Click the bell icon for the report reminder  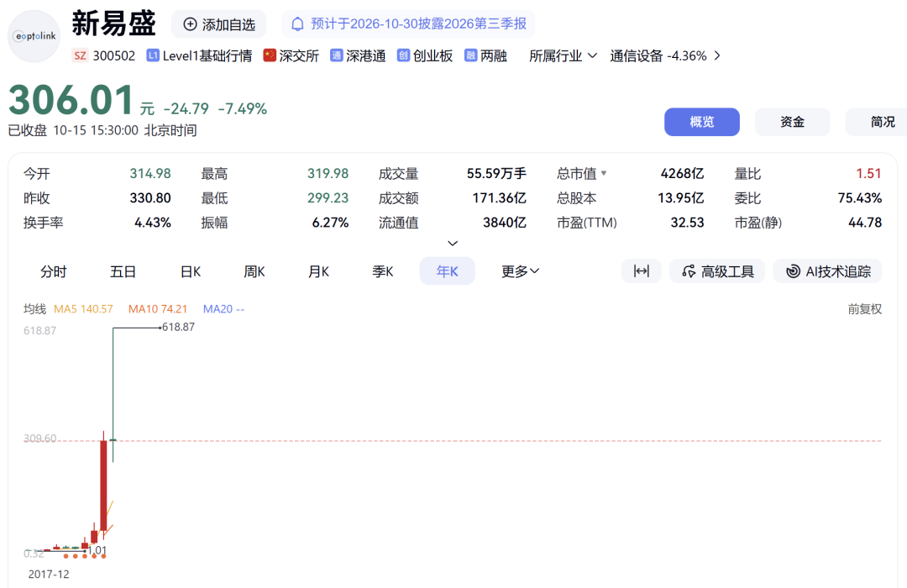point(297,24)
